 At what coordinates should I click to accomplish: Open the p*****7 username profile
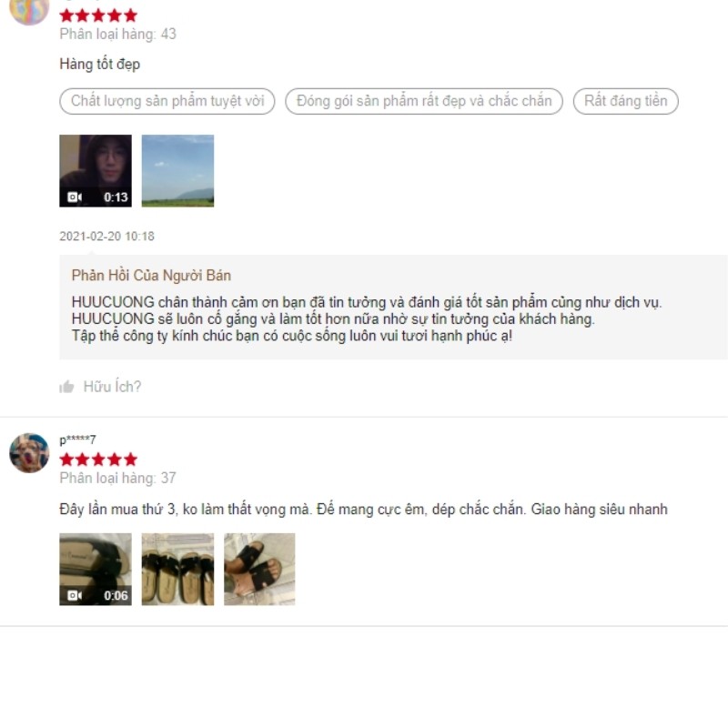[77, 440]
